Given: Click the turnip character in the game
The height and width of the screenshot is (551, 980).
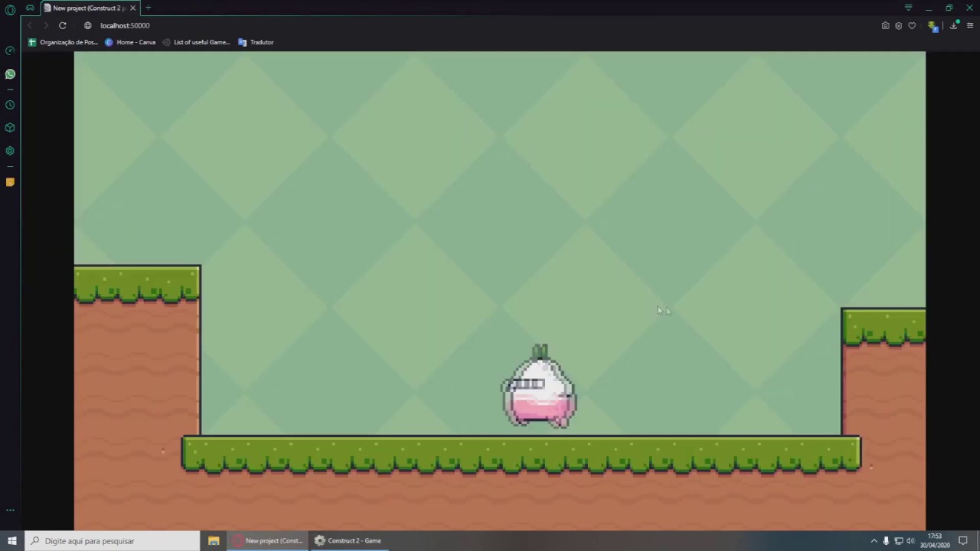Looking at the screenshot, I should click(x=540, y=386).
